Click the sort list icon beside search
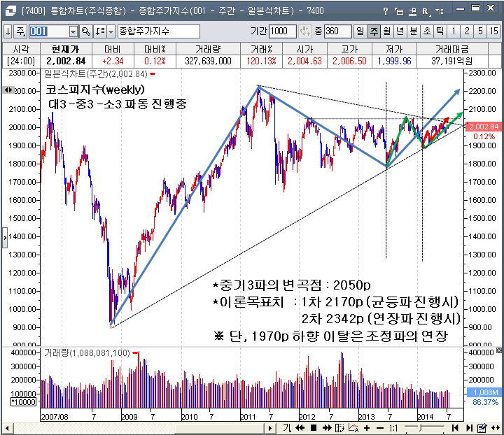The image size is (504, 435). click(100, 31)
